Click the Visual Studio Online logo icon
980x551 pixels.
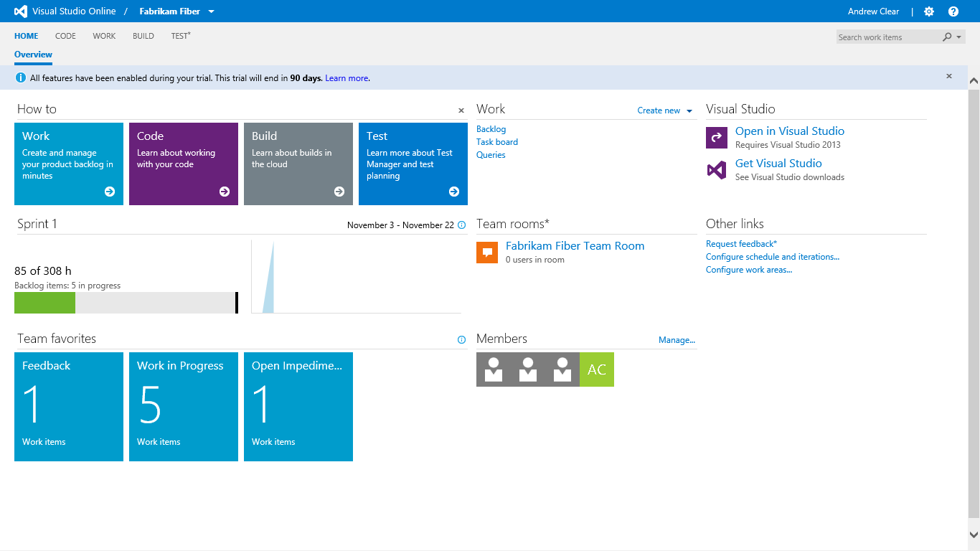(21, 11)
